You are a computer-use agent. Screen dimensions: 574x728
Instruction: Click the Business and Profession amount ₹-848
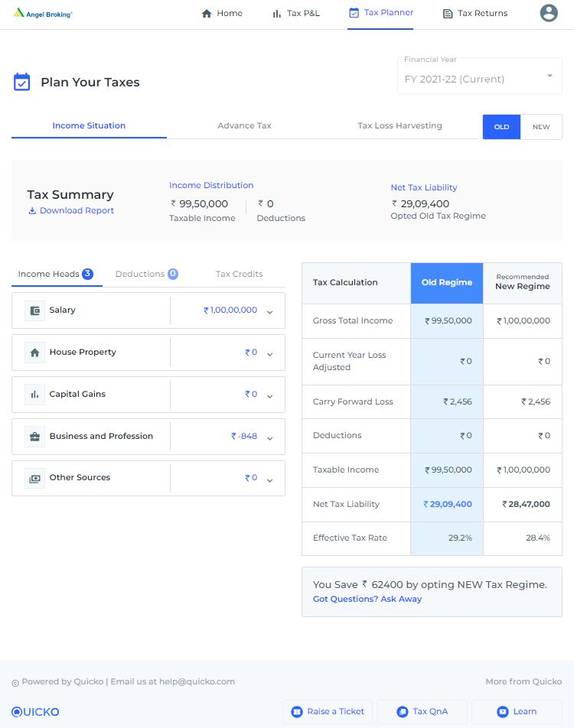pyautogui.click(x=244, y=437)
